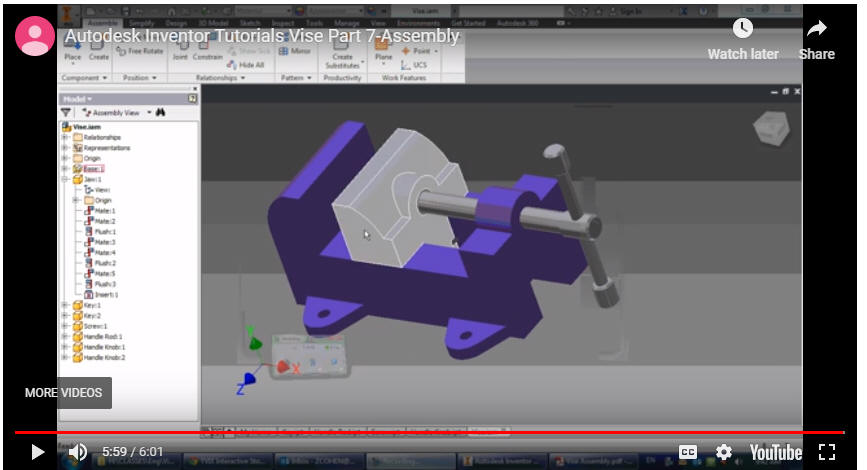Open the channel profile avatar
The width and height of the screenshot is (867, 470).
(35, 36)
